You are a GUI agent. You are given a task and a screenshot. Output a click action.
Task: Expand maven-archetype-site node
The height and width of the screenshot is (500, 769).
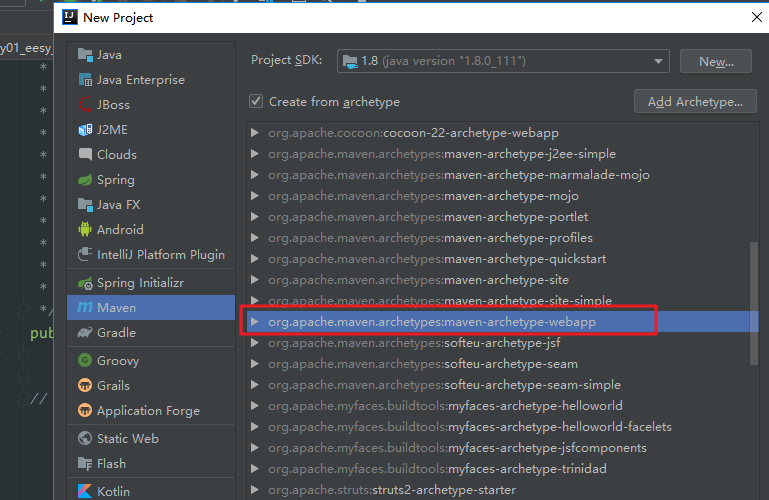click(x=255, y=280)
